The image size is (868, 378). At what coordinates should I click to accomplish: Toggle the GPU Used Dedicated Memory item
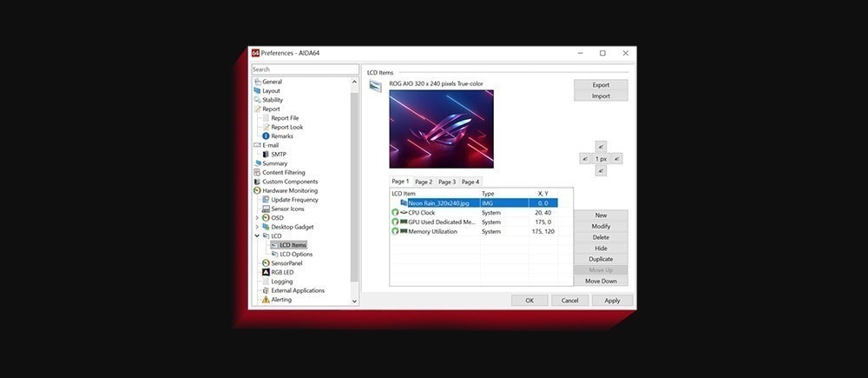coord(395,222)
